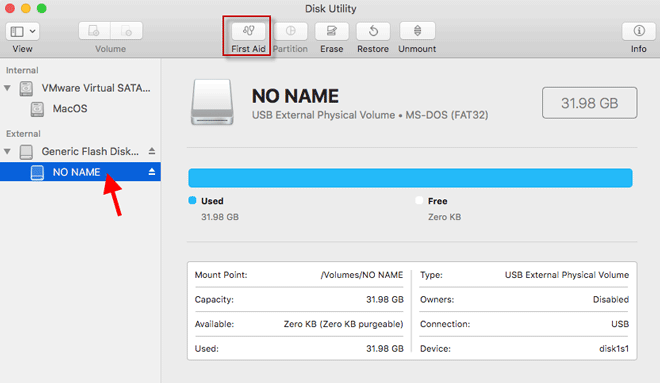Click the Used row value in the table

pos(385,348)
